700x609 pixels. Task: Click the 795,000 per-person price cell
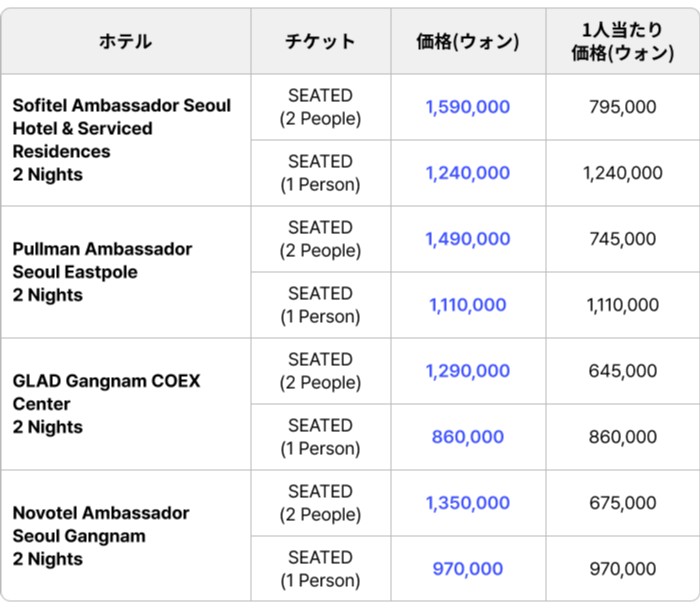coord(622,107)
